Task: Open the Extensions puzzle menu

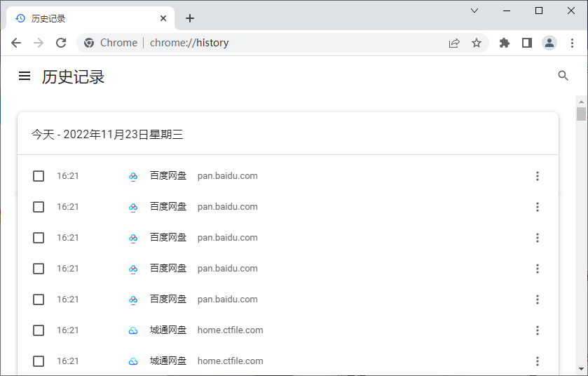Action: coord(505,43)
